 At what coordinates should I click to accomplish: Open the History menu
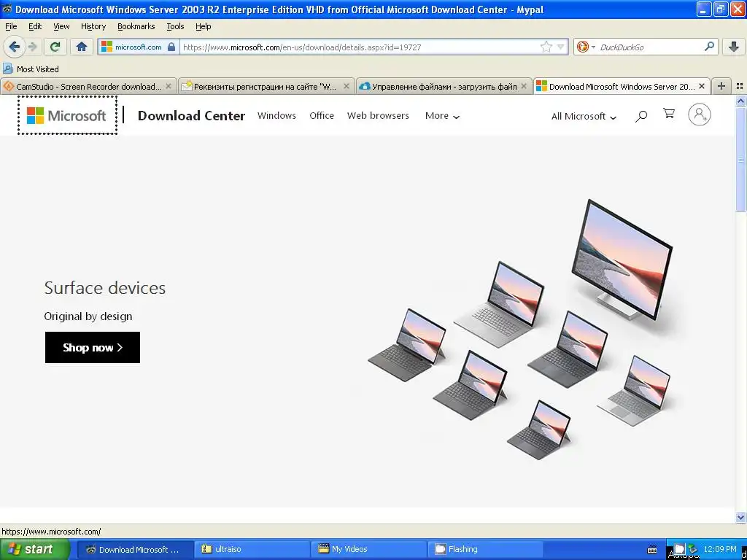click(x=93, y=26)
